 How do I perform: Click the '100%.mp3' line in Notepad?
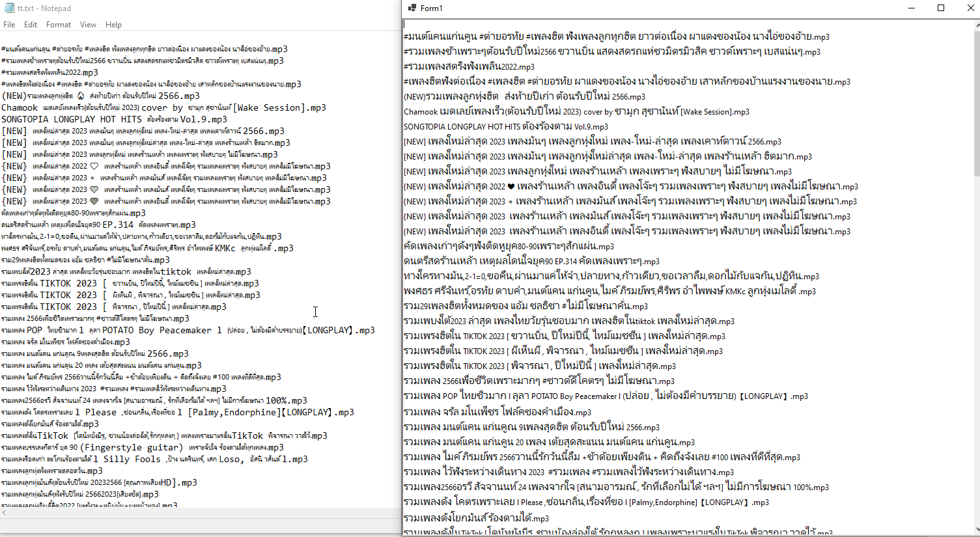point(154,401)
